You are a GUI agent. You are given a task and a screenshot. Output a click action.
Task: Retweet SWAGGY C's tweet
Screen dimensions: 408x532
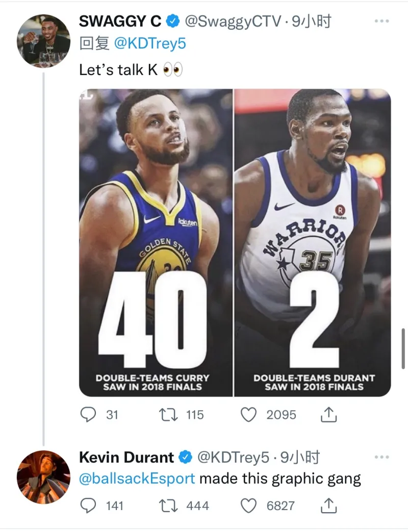point(167,415)
